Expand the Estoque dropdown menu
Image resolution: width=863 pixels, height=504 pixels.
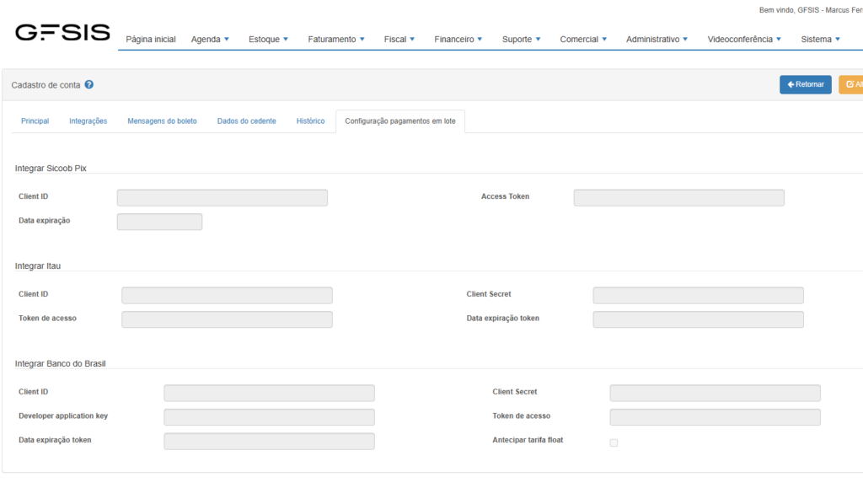click(268, 40)
